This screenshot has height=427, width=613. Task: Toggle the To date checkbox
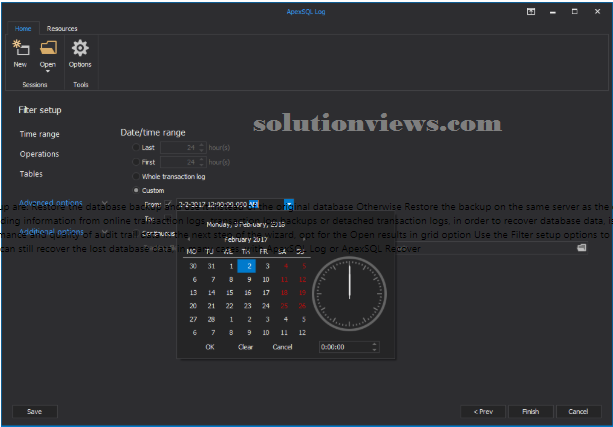pyautogui.click(x=168, y=218)
